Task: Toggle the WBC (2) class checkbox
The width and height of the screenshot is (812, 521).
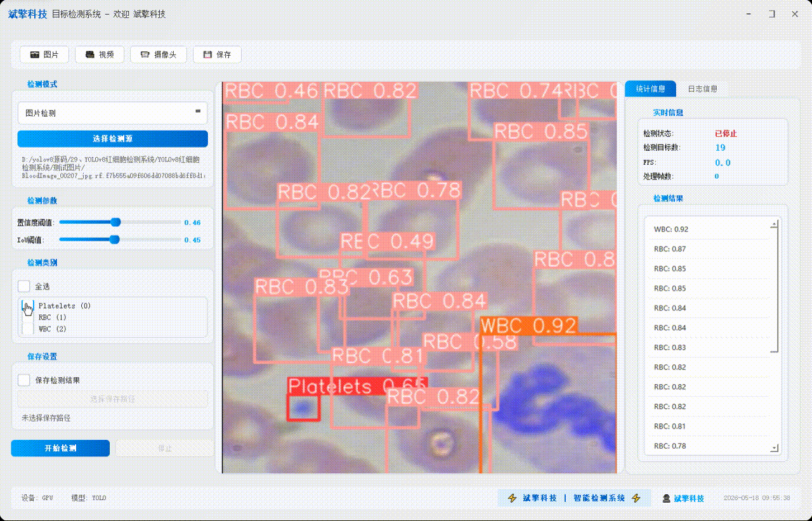Action: click(x=28, y=329)
